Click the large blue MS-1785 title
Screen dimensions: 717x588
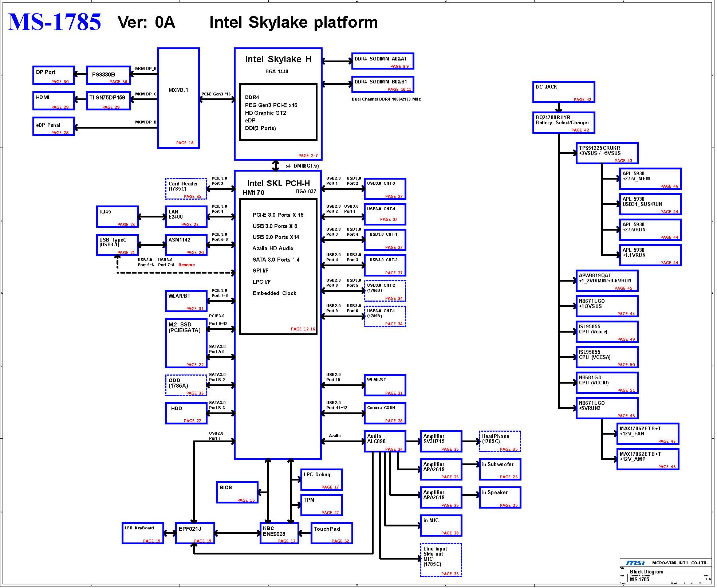(x=55, y=22)
